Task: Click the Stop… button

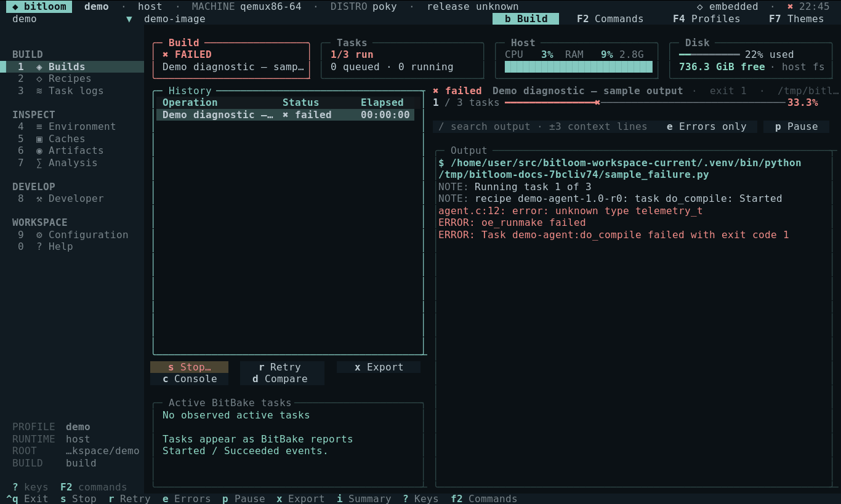Action: tap(189, 367)
